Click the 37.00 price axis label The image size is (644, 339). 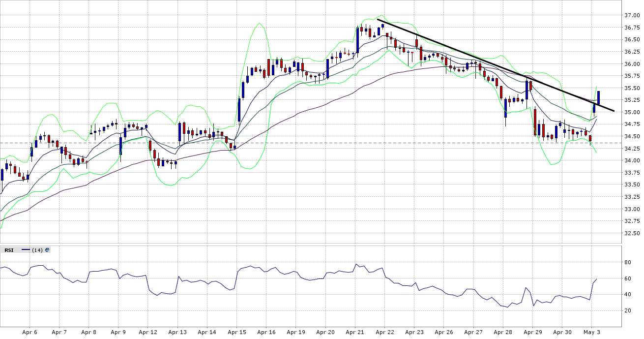click(x=632, y=15)
